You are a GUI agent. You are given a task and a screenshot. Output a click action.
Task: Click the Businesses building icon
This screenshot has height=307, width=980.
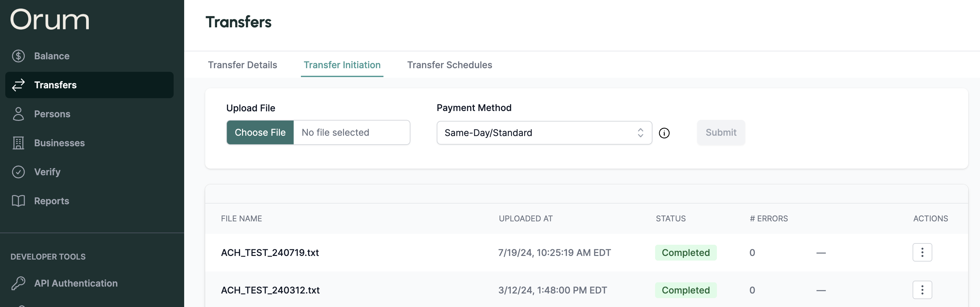18,143
